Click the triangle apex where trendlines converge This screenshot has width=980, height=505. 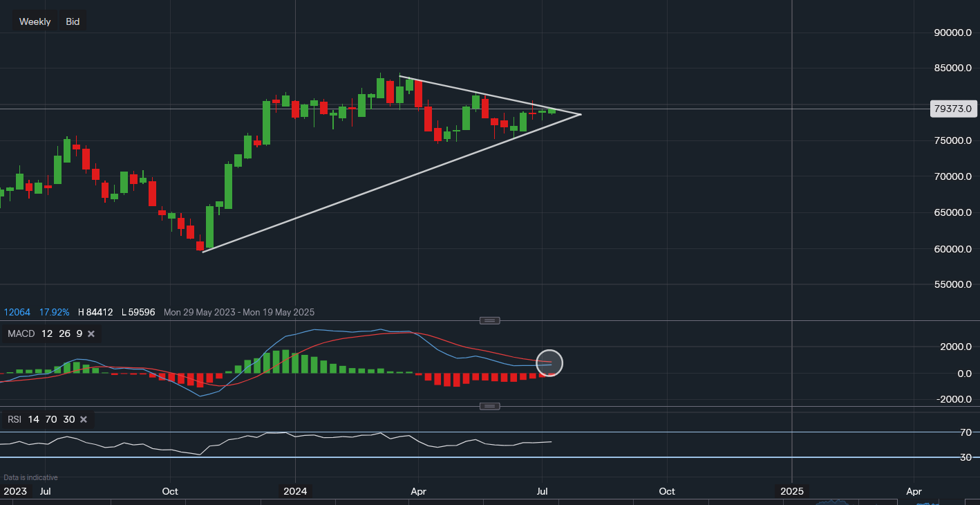click(x=581, y=114)
